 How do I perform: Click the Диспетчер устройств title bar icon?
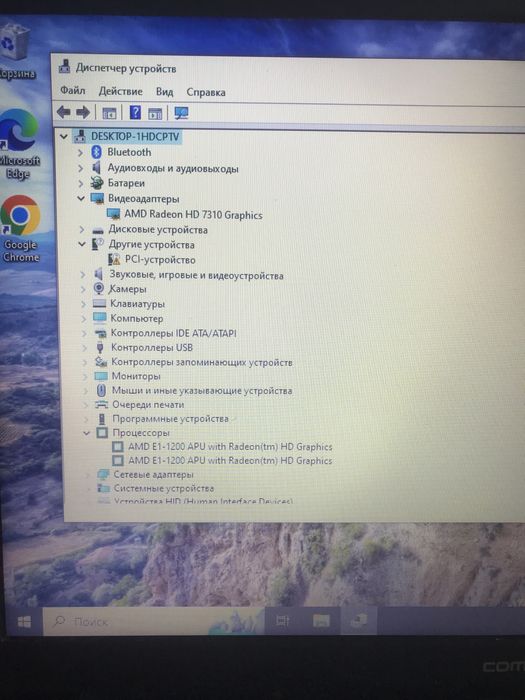[65, 67]
